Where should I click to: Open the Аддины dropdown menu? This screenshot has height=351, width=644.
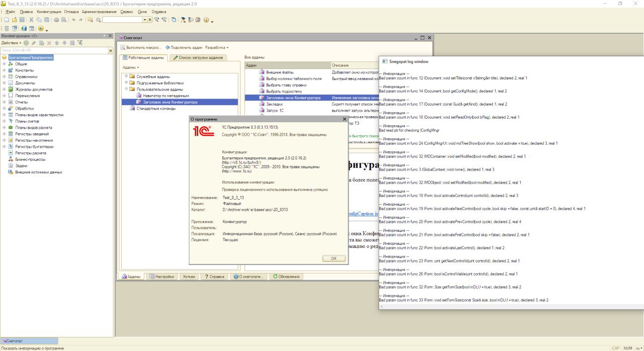pos(131,67)
